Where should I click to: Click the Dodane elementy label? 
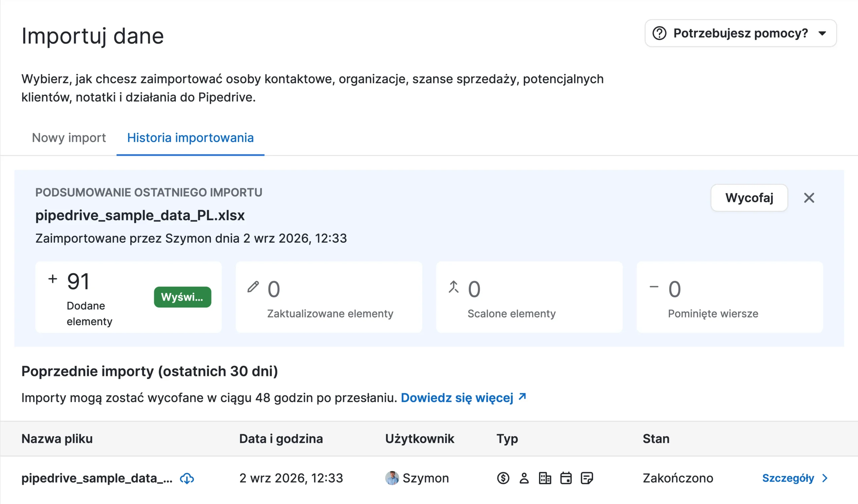(89, 313)
